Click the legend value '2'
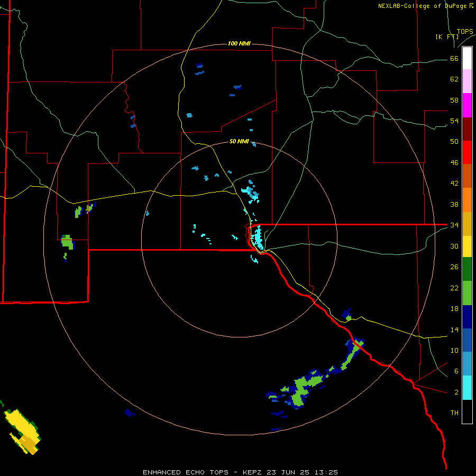 [x=456, y=392]
